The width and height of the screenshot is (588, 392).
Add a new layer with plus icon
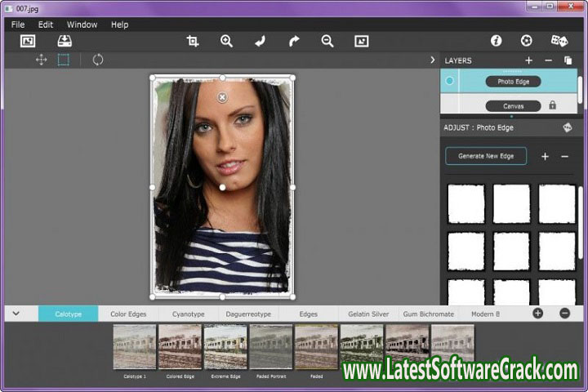coord(528,60)
